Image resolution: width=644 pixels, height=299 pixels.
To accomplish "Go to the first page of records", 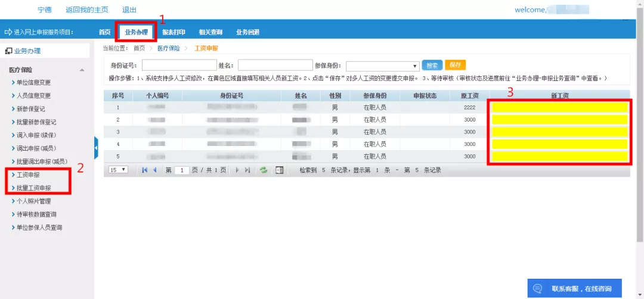I will click(144, 170).
